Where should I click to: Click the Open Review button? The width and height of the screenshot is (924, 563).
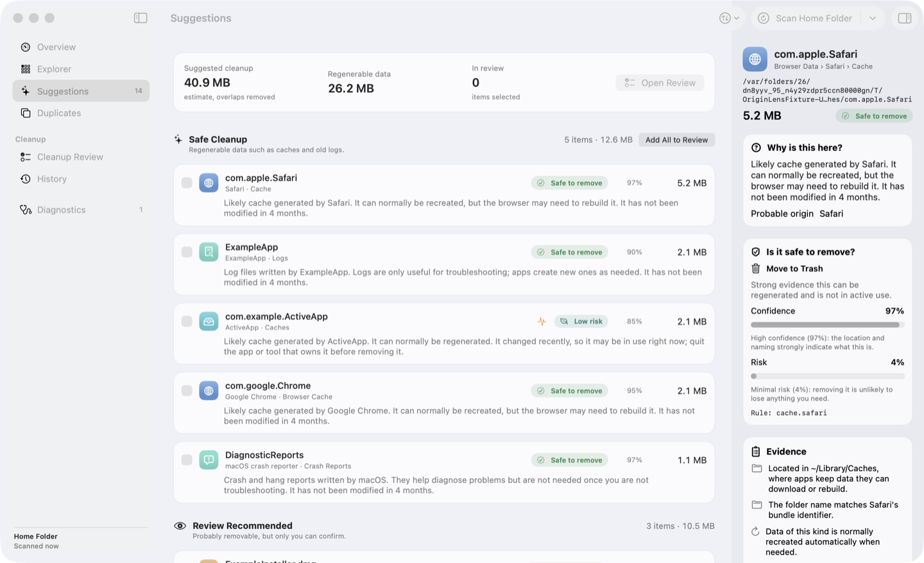pos(660,83)
